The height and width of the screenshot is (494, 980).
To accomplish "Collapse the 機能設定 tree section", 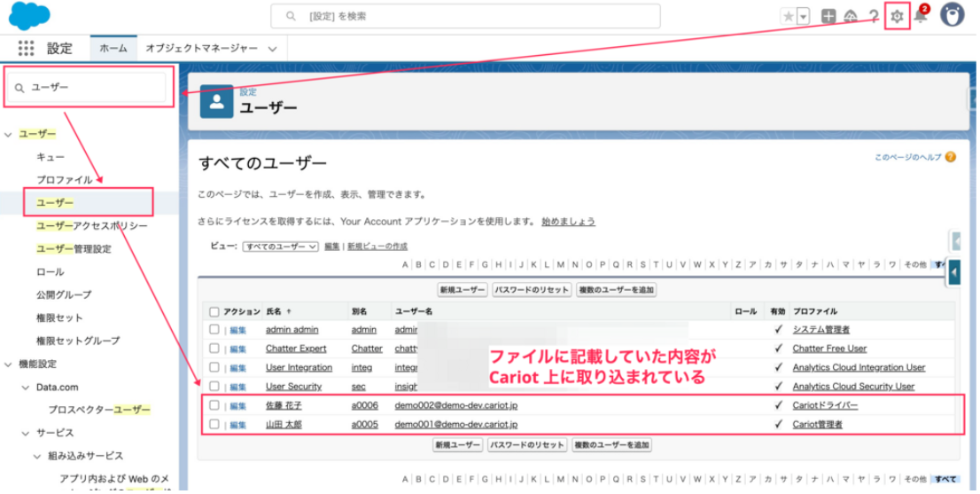I will click(8, 364).
